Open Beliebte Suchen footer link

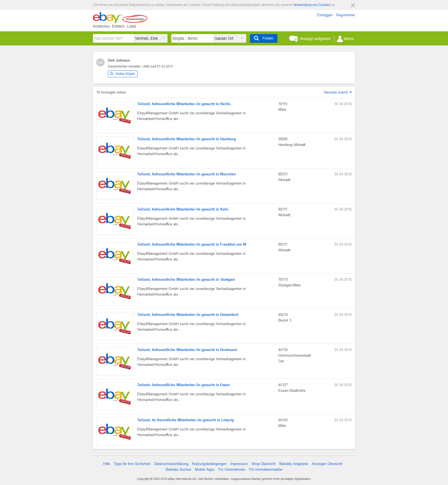(x=178, y=470)
